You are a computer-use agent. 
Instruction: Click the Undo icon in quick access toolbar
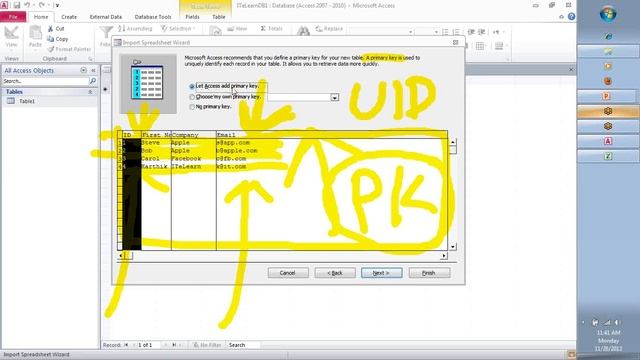tap(27, 5)
